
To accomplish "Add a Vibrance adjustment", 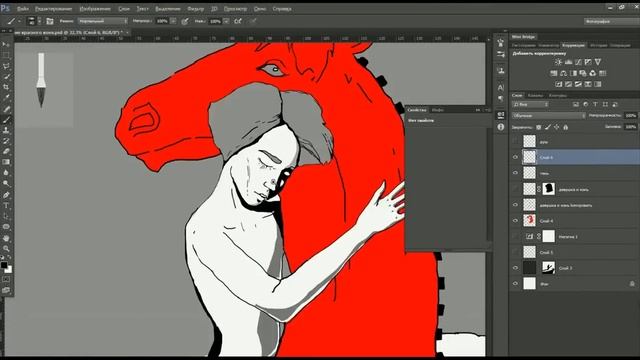I will [x=598, y=62].
